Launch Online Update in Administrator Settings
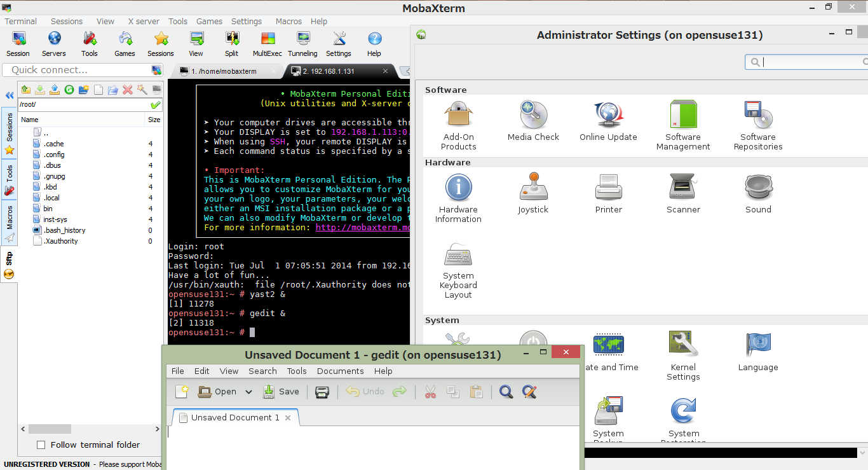 [x=608, y=121]
